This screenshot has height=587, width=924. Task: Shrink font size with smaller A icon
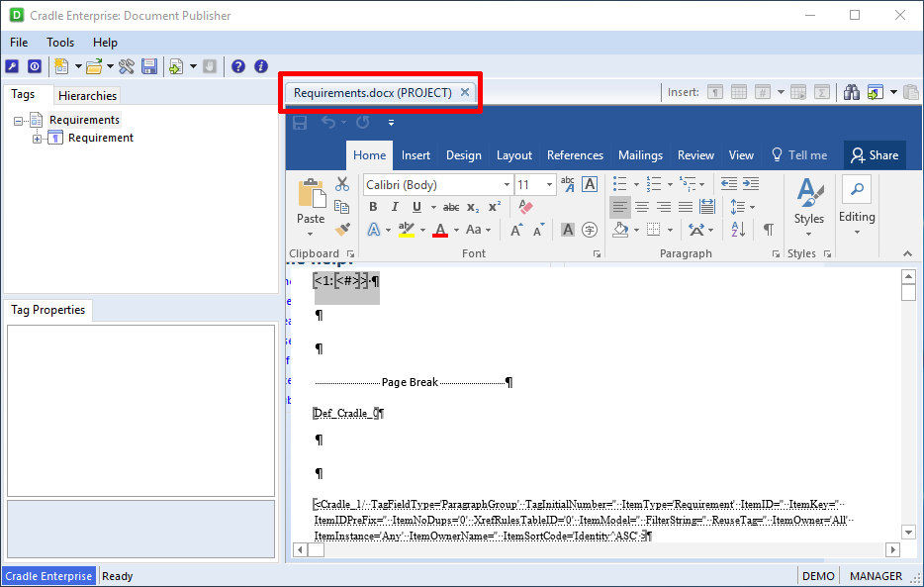[x=538, y=230]
